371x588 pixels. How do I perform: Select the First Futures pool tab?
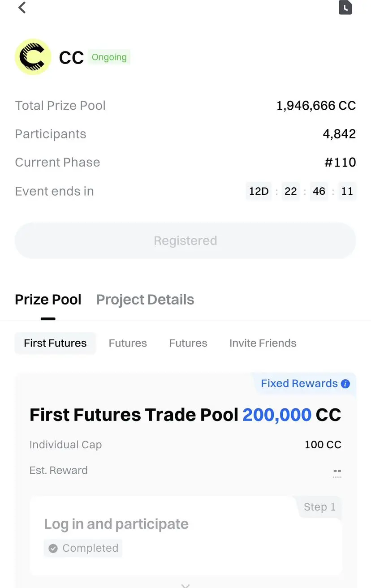(x=55, y=343)
